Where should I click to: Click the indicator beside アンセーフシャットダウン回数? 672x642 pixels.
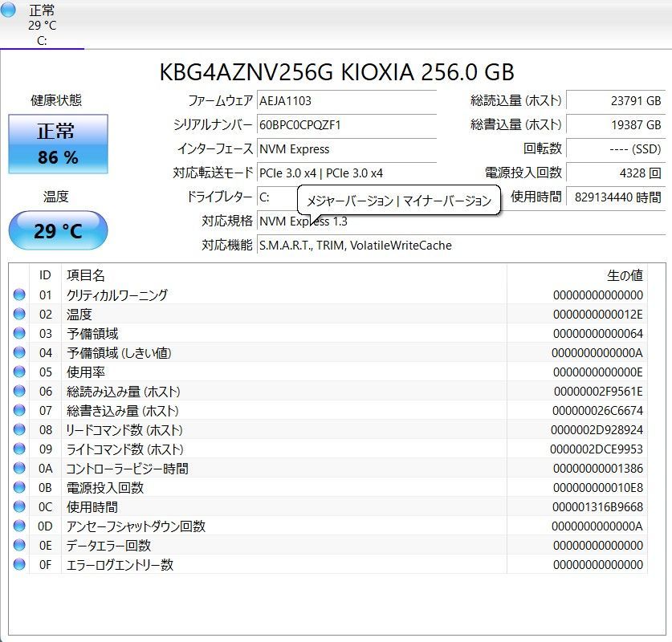19,526
